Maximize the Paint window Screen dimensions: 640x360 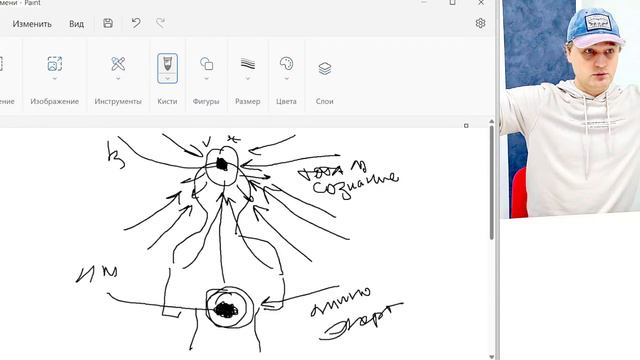(452, 2)
